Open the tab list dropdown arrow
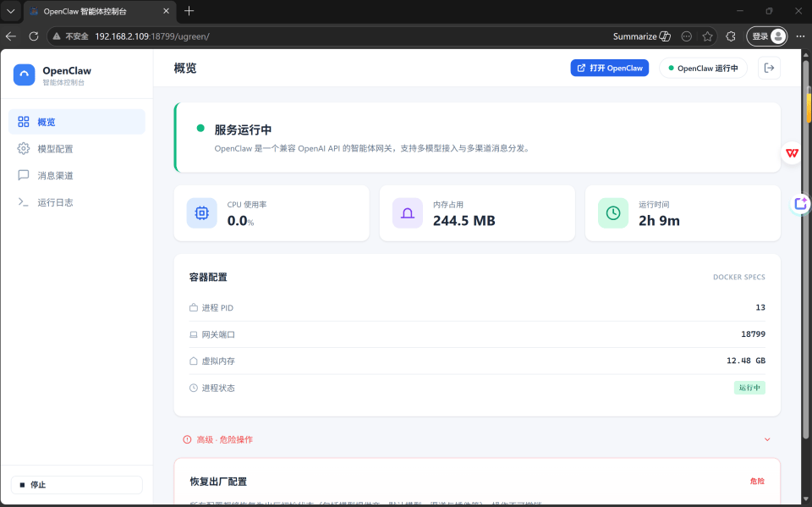The height and width of the screenshot is (507, 812). pos(11,11)
